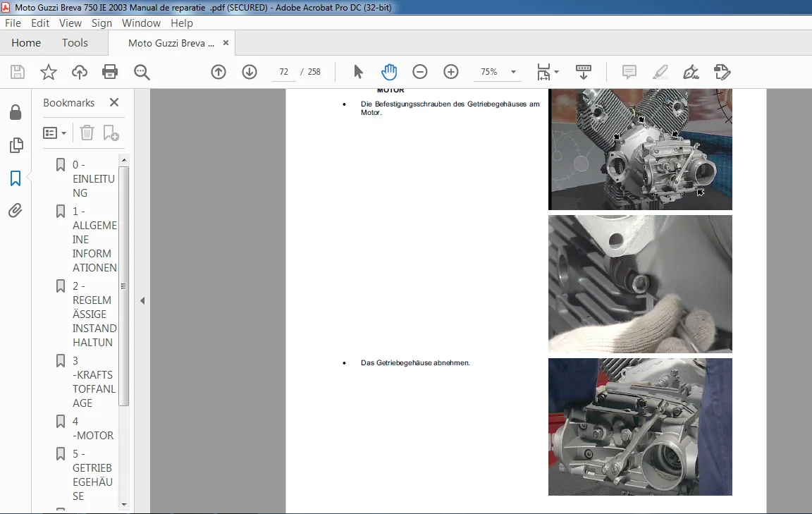Click text 'Die Befestigungsschrauben des Getriebegehäuses am Motor'
Viewport: 812px width, 514px height.
[450, 109]
